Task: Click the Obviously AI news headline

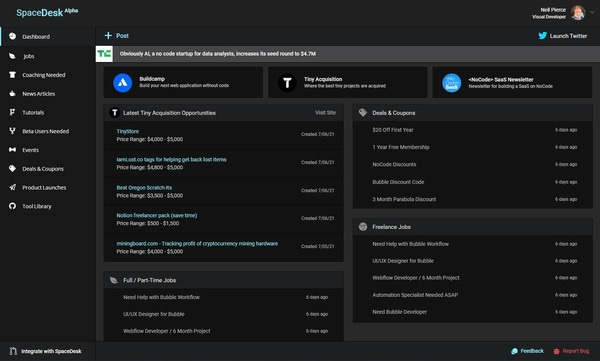Action: point(217,54)
